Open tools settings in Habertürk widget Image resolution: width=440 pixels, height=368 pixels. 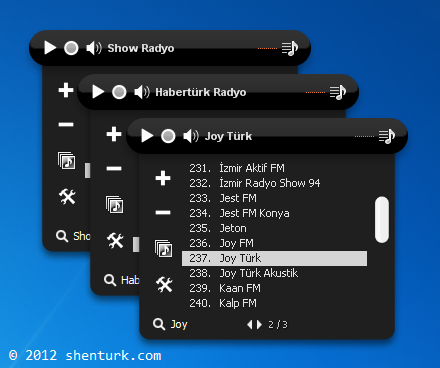115,240
